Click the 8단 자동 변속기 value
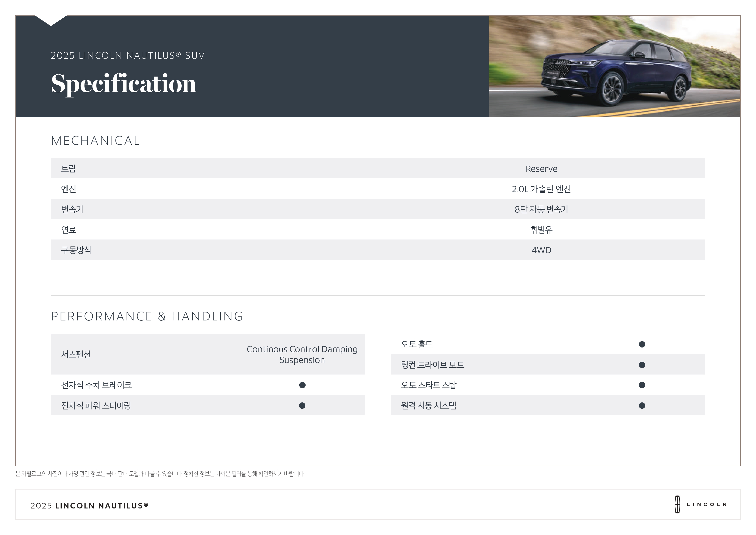756x535 pixels. pos(541,210)
